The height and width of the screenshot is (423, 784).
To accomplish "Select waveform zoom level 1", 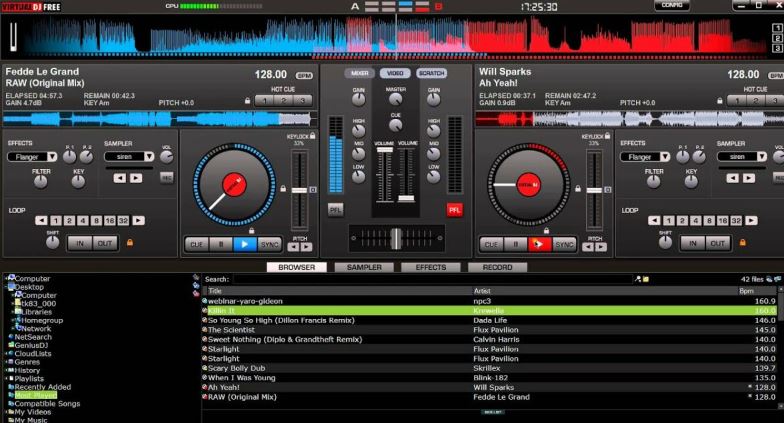I will (778, 28).
